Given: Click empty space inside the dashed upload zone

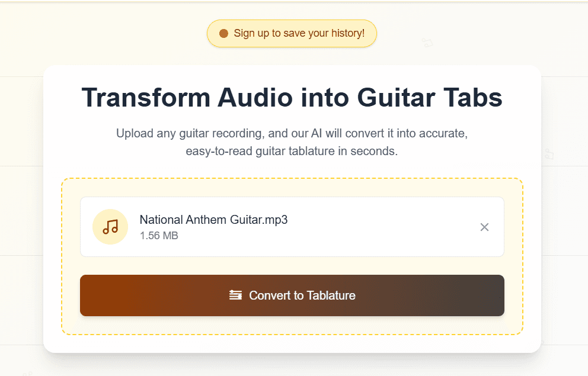Looking at the screenshot, I should coord(292,324).
